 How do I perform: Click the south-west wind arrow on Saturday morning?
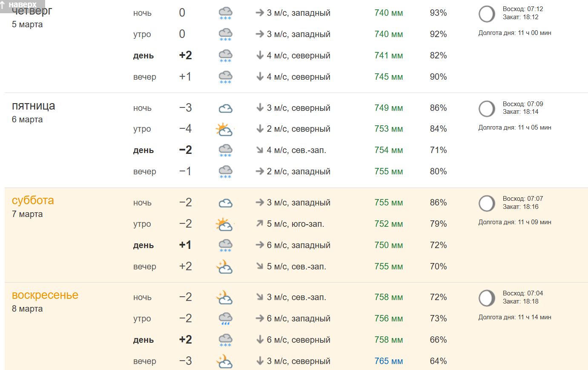(x=260, y=224)
